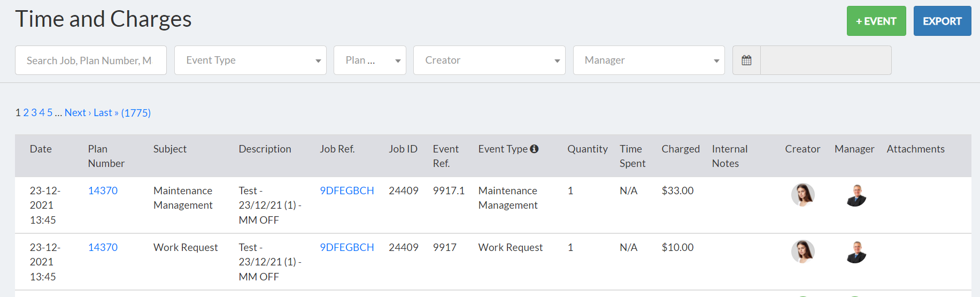Click the Job Ref. column header

(337, 149)
